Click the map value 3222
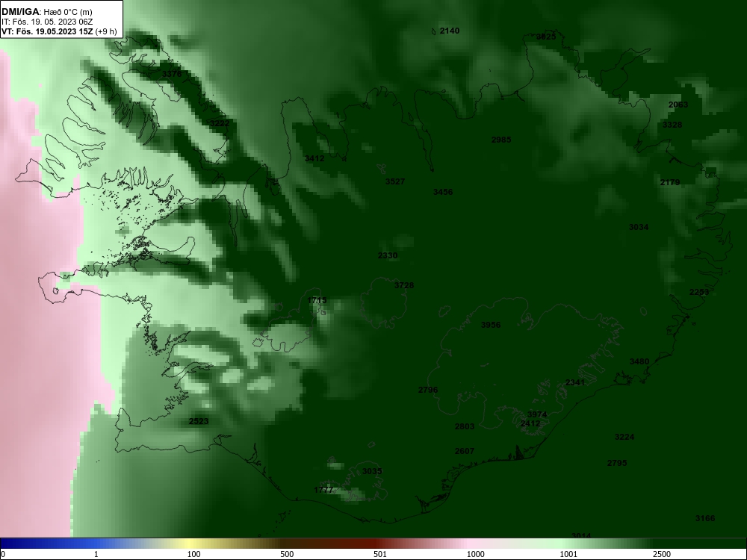 pyautogui.click(x=220, y=123)
